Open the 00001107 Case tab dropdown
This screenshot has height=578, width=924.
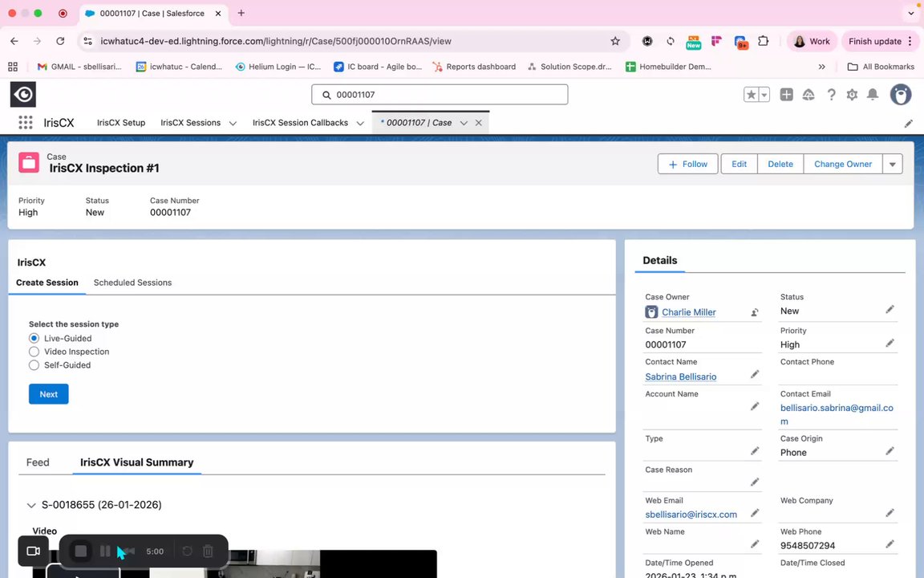point(464,124)
